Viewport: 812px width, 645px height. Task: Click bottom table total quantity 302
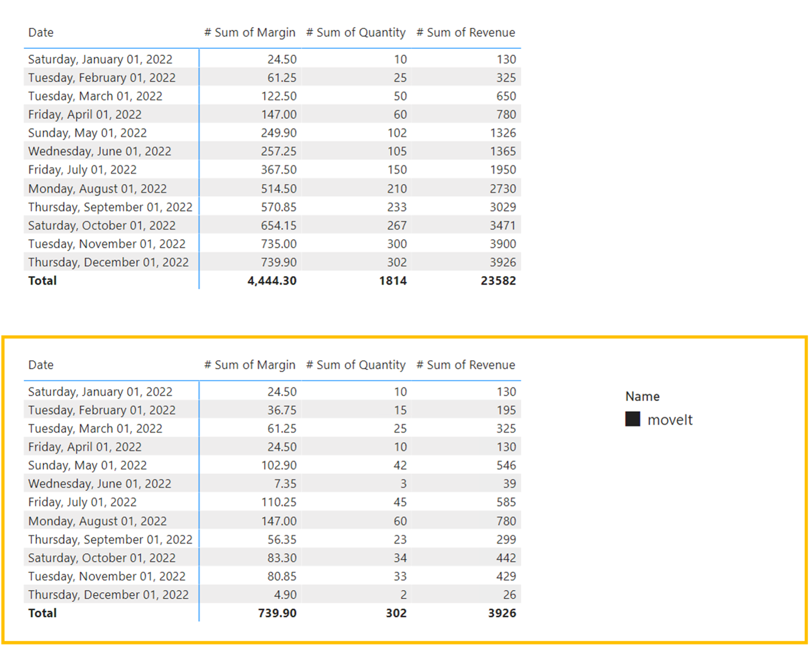396,613
